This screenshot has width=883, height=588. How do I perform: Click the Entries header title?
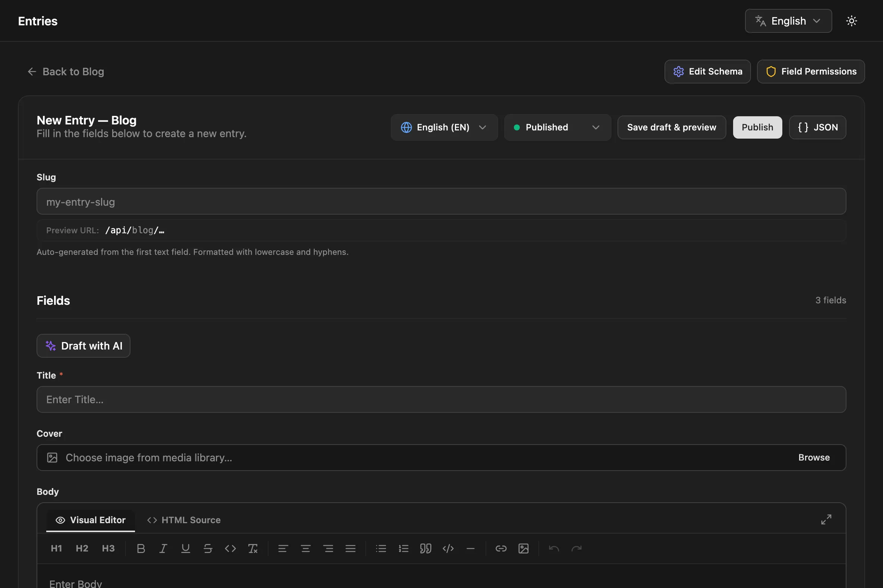[38, 21]
